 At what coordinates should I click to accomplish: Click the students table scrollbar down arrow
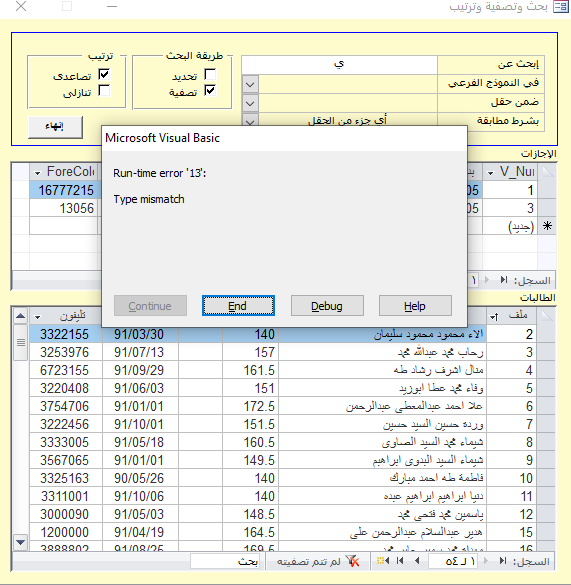click(x=21, y=542)
